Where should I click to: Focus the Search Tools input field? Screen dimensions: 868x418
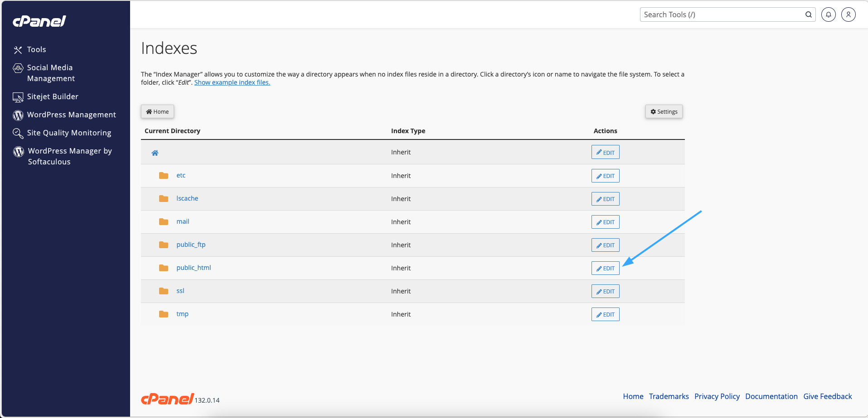(x=721, y=14)
